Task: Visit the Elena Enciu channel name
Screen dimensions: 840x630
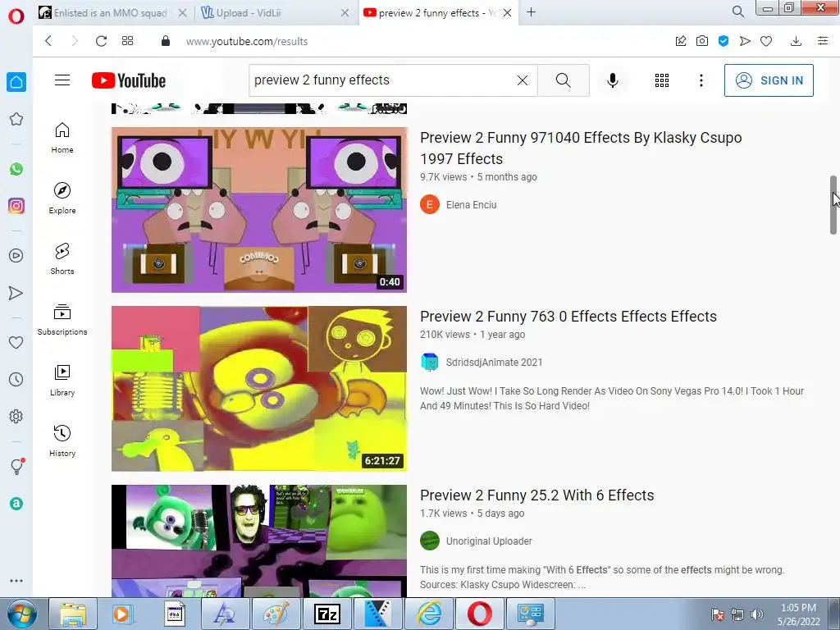Action: pos(471,204)
